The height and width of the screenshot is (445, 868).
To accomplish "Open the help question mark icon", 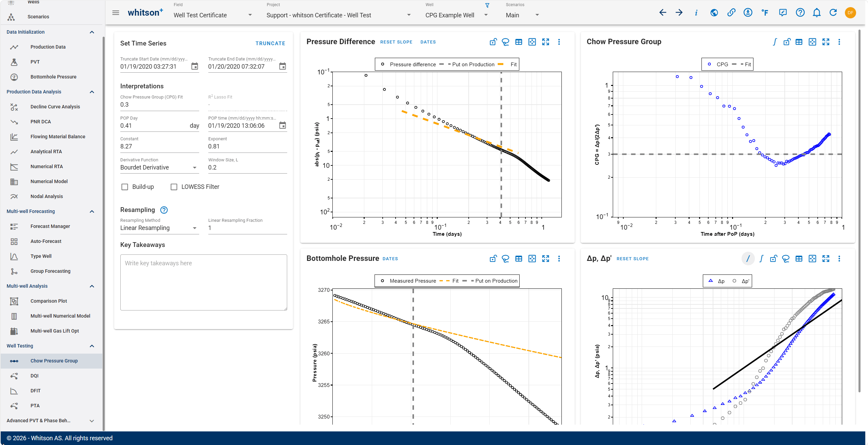I will point(800,13).
